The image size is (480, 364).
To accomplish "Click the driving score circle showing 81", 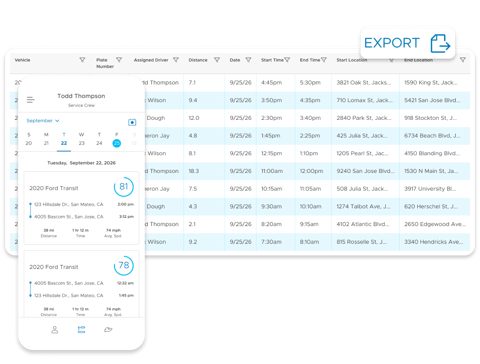I will click(124, 187).
